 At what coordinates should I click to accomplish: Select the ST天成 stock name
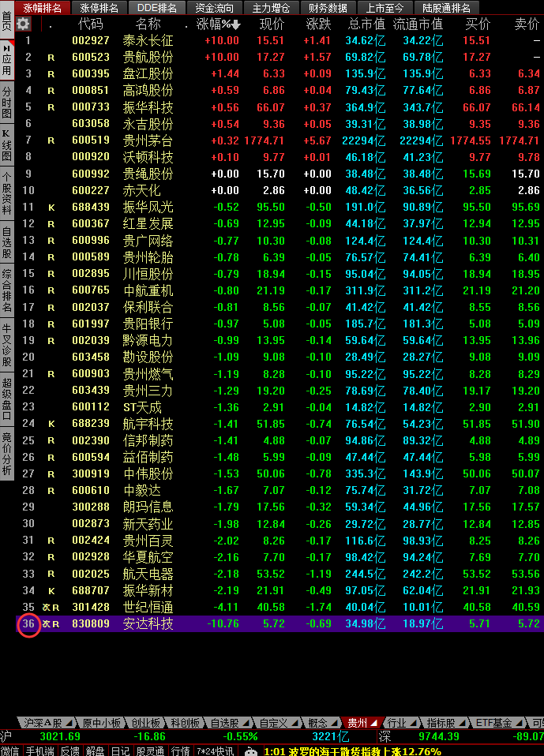[142, 407]
